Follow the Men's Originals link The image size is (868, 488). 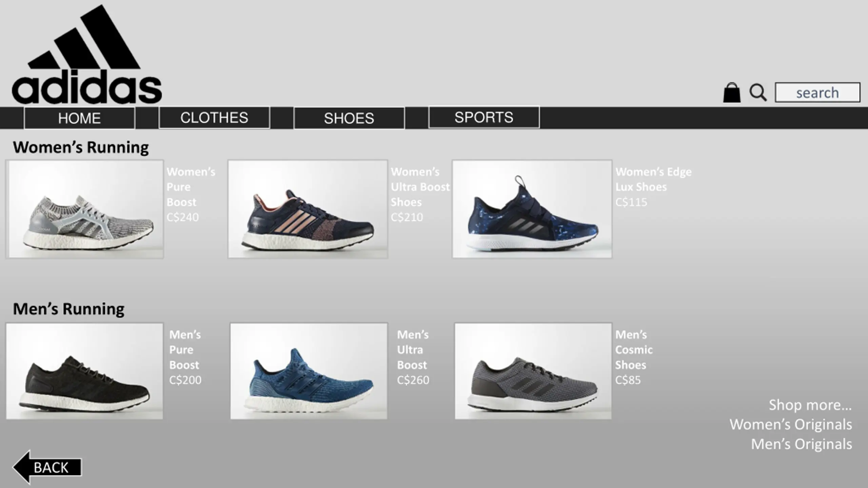801,444
